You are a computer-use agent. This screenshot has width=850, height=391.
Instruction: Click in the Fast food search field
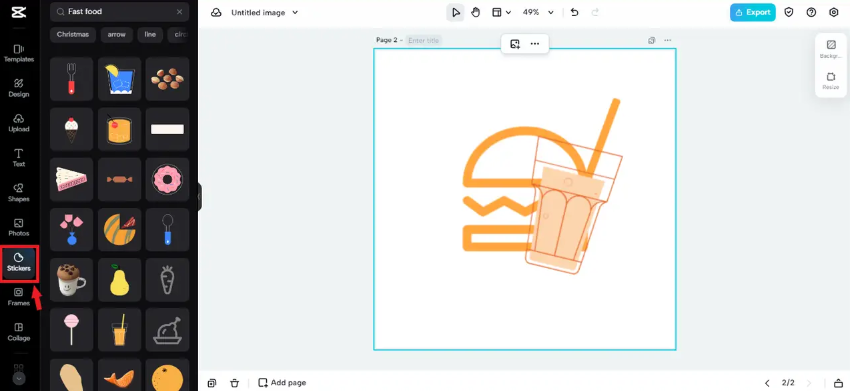point(119,11)
